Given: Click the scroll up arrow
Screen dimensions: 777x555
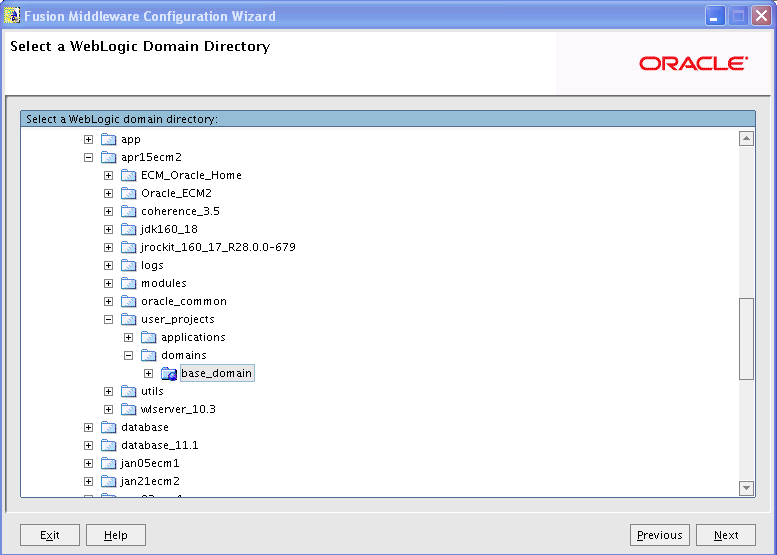Looking at the screenshot, I should (746, 139).
